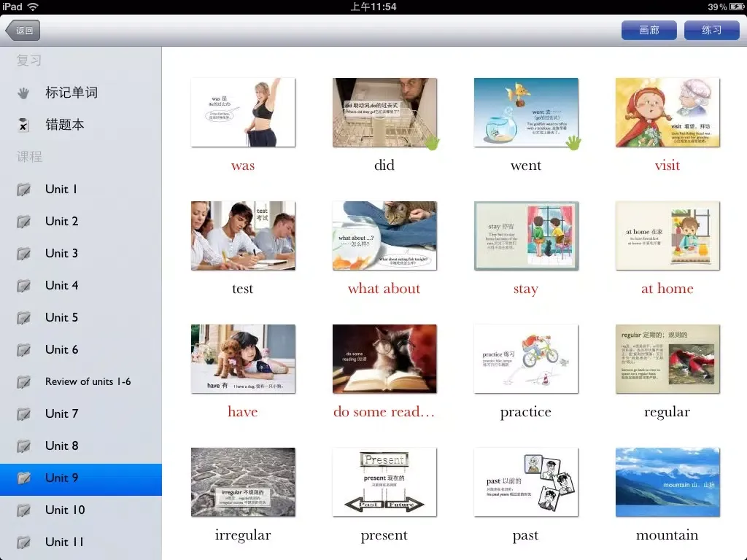
Task: Tap the clock showing 上午11:54
Action: tap(373, 7)
